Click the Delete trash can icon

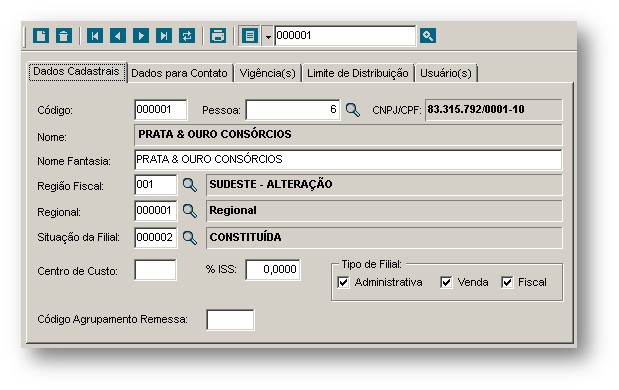tap(64, 36)
